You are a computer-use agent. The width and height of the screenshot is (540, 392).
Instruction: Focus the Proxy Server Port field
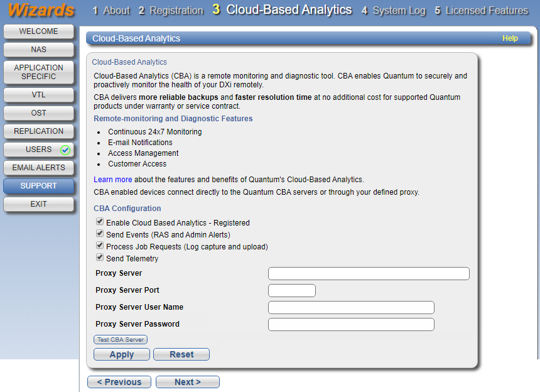291,290
